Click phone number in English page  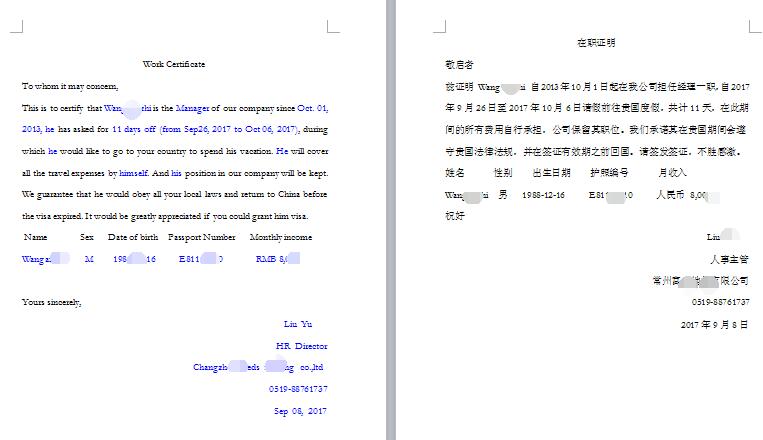298,389
